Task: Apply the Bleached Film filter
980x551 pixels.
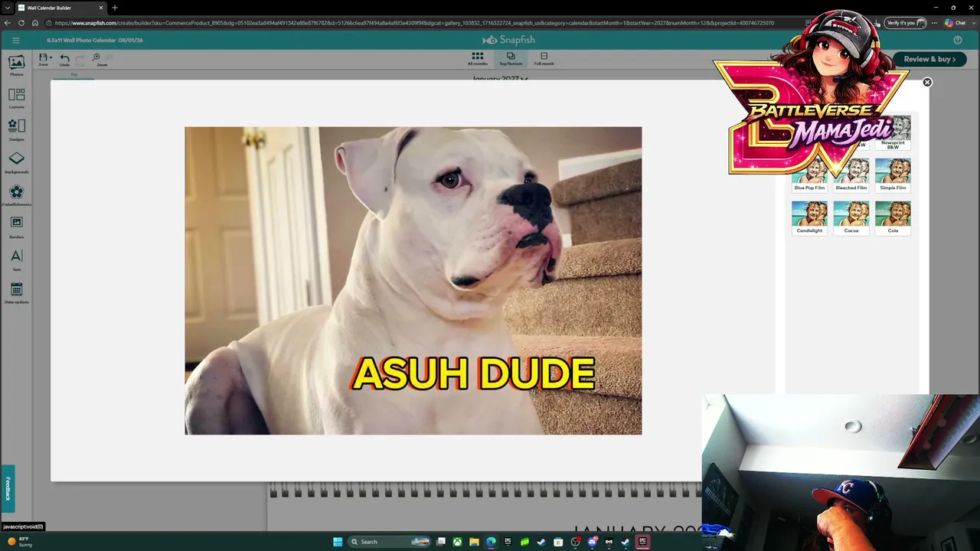Action: coord(851,174)
